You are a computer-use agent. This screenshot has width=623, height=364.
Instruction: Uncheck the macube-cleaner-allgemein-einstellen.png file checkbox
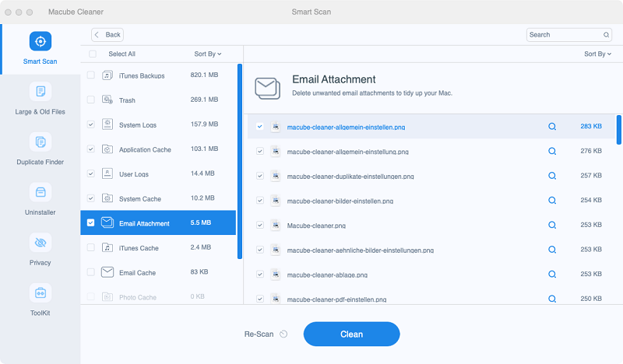(260, 127)
